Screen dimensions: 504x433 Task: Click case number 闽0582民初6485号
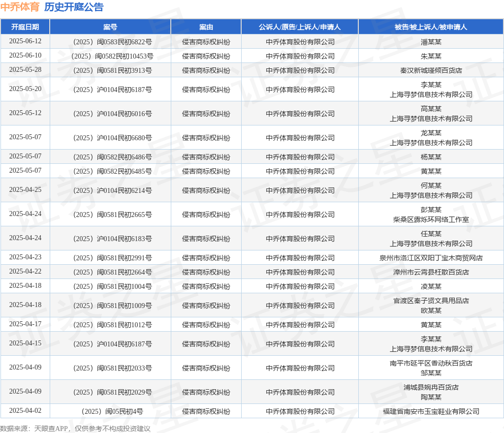click(x=113, y=171)
